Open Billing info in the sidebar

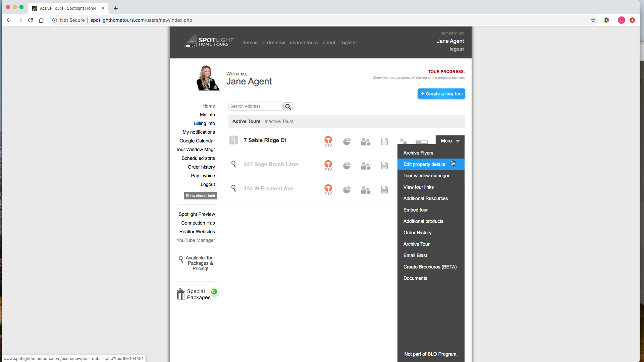point(204,123)
